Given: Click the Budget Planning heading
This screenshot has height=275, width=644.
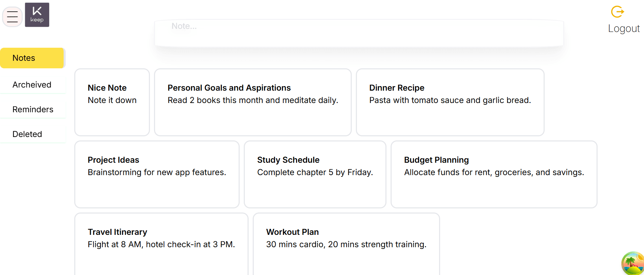Looking at the screenshot, I should click(436, 160).
